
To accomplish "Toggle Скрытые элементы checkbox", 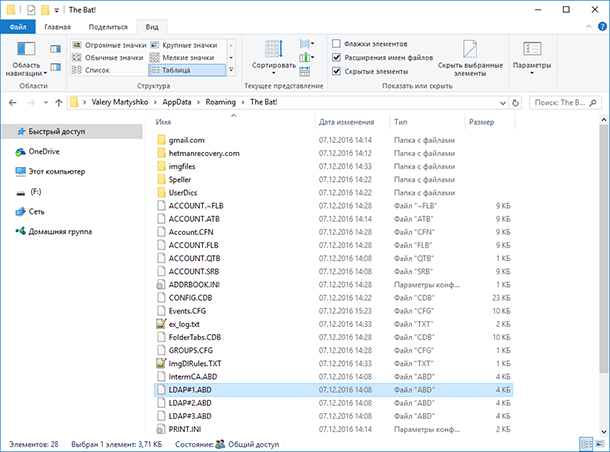I will tap(337, 71).
